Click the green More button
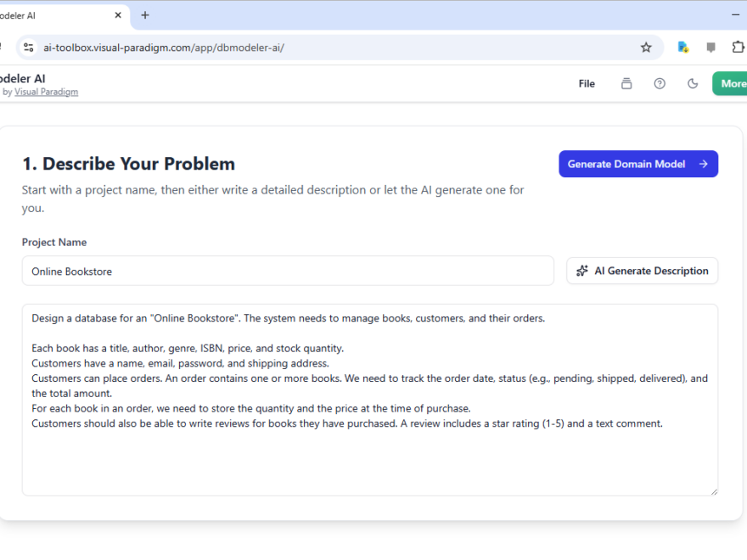This screenshot has height=560, width=747. click(732, 83)
